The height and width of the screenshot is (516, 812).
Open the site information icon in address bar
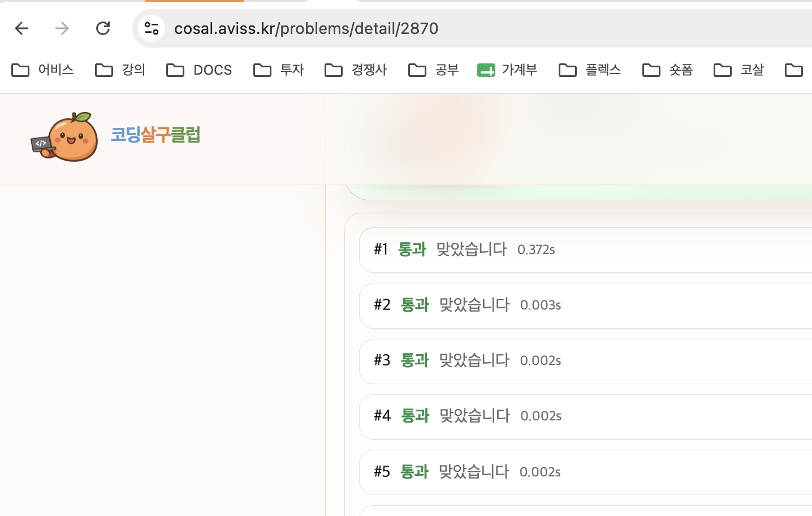pos(152,28)
